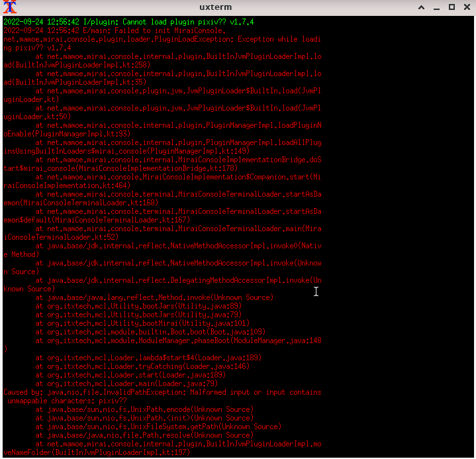The height and width of the screenshot is (459, 476).
Task: Click the 'Caused by: java.nio.file.InvalidPathException' line
Action: 162,392
